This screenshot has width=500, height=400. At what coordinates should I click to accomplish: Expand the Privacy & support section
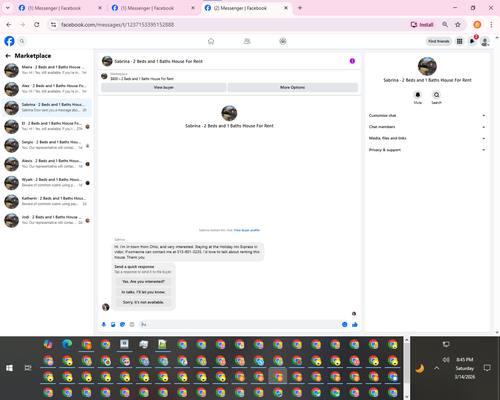pos(427,150)
